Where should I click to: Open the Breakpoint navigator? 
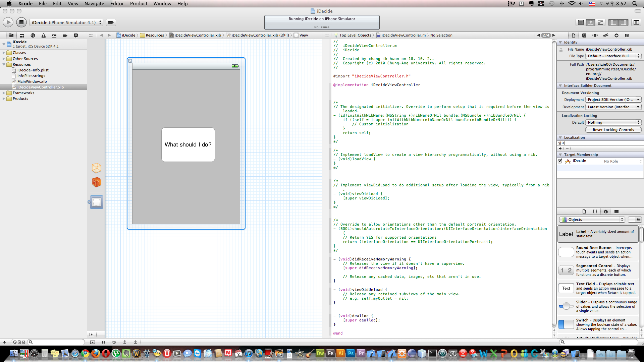(65, 35)
